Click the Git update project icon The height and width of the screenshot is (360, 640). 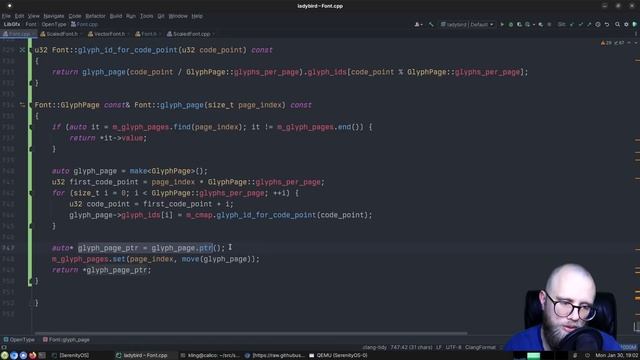point(572,24)
